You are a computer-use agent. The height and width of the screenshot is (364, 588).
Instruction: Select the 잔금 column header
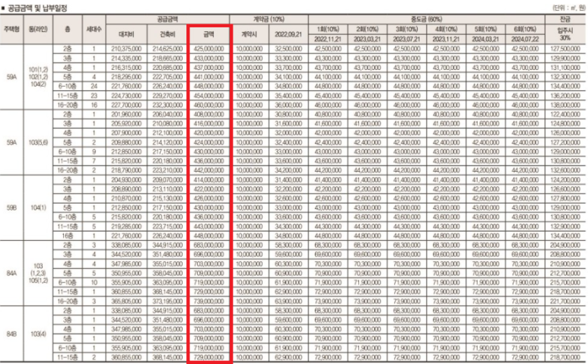tap(565, 20)
